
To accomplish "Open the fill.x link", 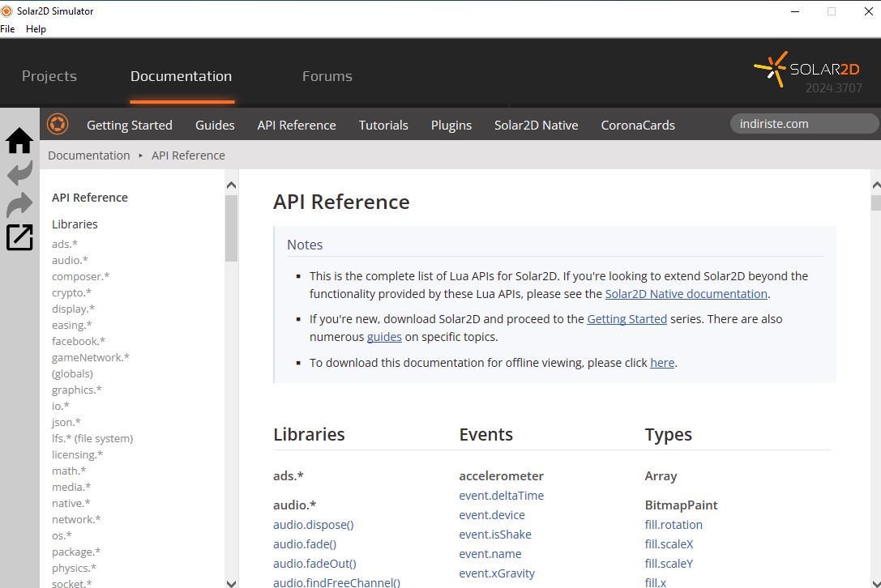I will pyautogui.click(x=656, y=582).
